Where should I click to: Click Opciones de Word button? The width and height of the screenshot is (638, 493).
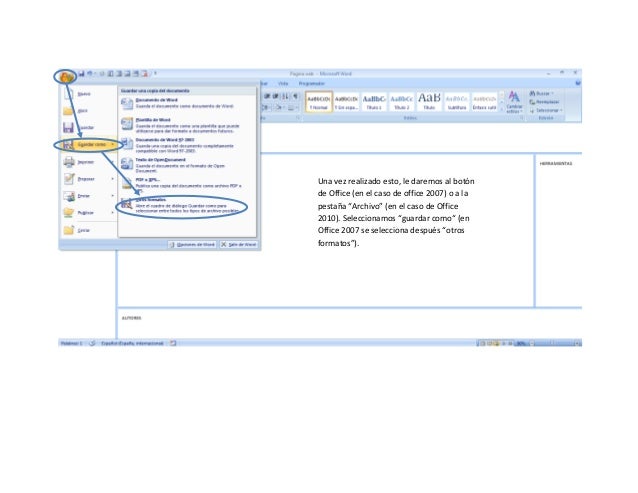(192, 244)
